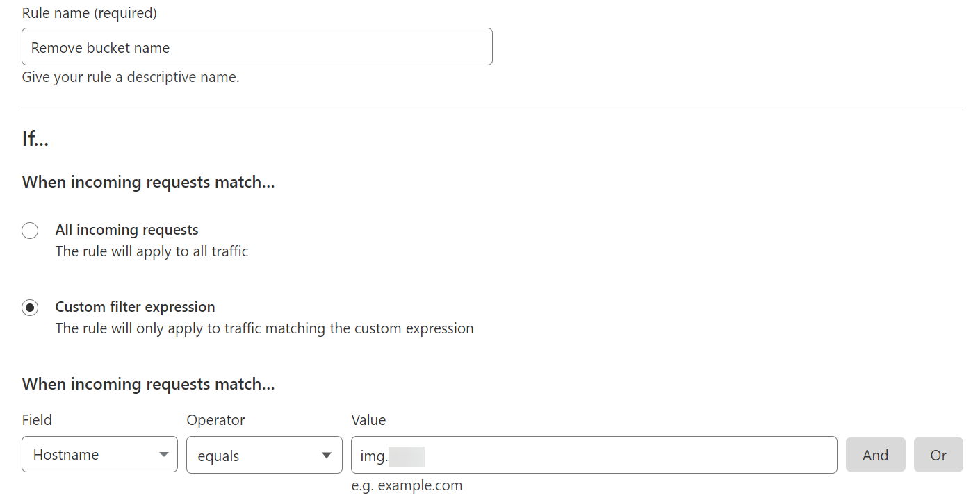Viewport: 980px width, 500px height.
Task: Click the "Give your rule a descriptive name" hint
Action: [131, 77]
